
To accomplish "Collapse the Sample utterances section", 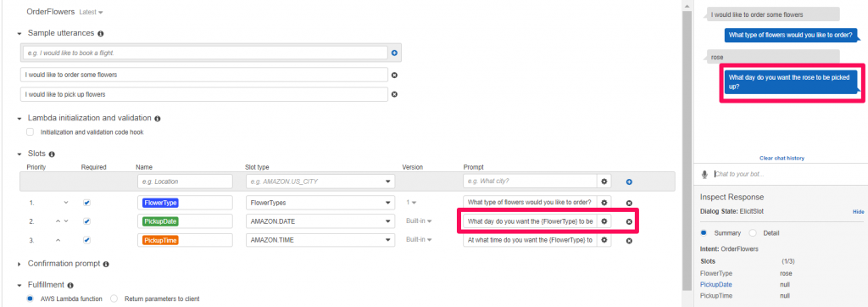I will point(19,33).
